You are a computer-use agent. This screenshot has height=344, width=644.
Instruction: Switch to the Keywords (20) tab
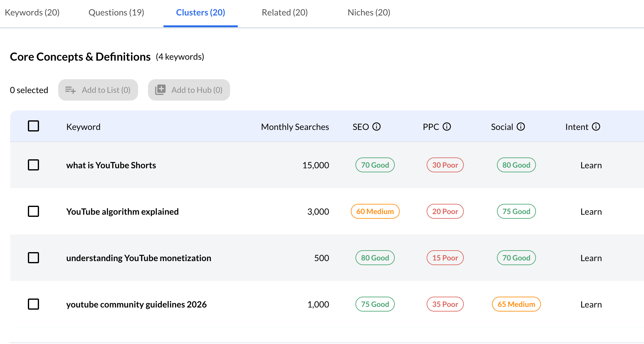(x=32, y=13)
